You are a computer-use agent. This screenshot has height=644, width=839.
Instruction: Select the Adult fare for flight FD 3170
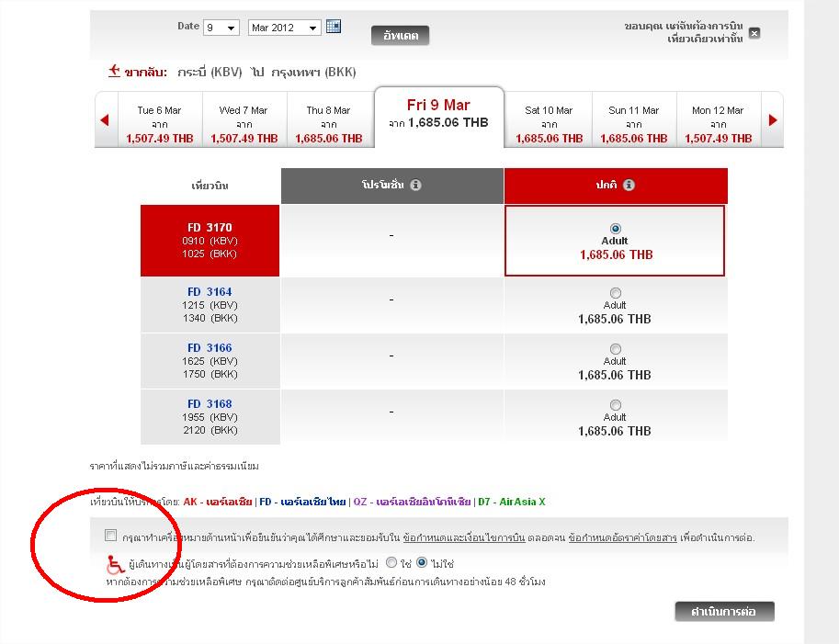click(x=616, y=229)
